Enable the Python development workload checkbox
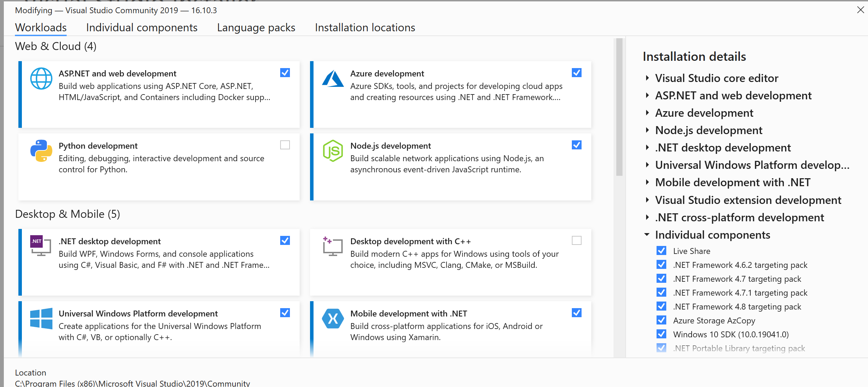Screen dimensions: 868x387 click(x=285, y=145)
